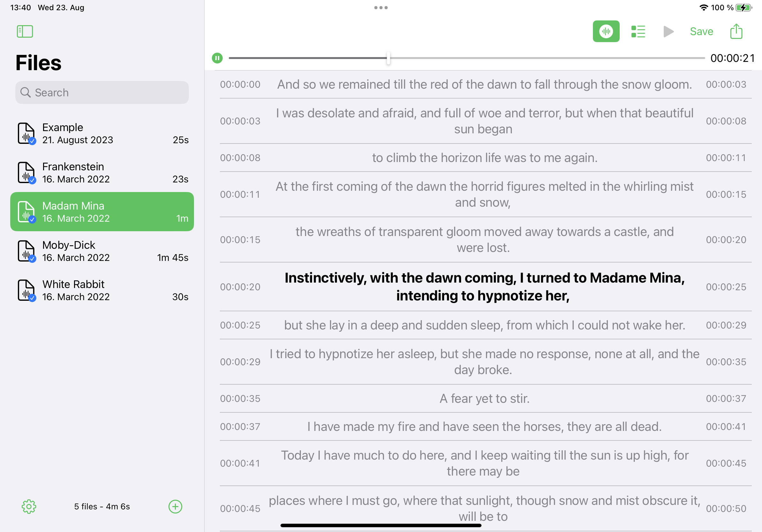The height and width of the screenshot is (532, 762).
Task: Select line "At the first coming of the dawn"
Action: [x=485, y=194]
